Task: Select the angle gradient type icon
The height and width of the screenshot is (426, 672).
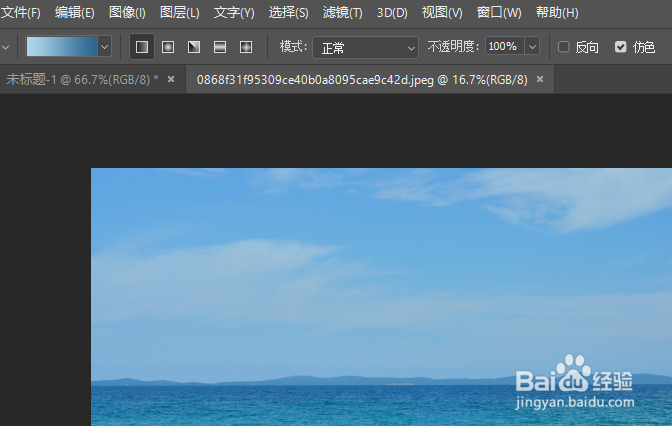Action: [x=194, y=47]
